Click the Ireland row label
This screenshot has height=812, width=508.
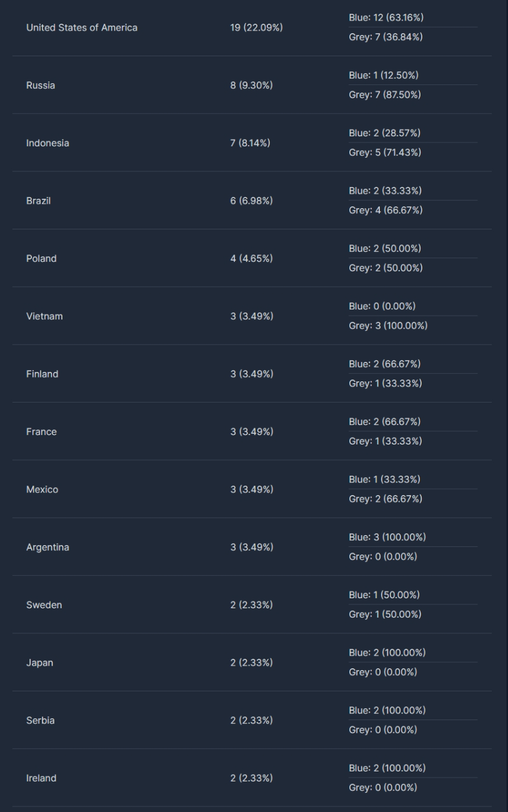pyautogui.click(x=41, y=778)
